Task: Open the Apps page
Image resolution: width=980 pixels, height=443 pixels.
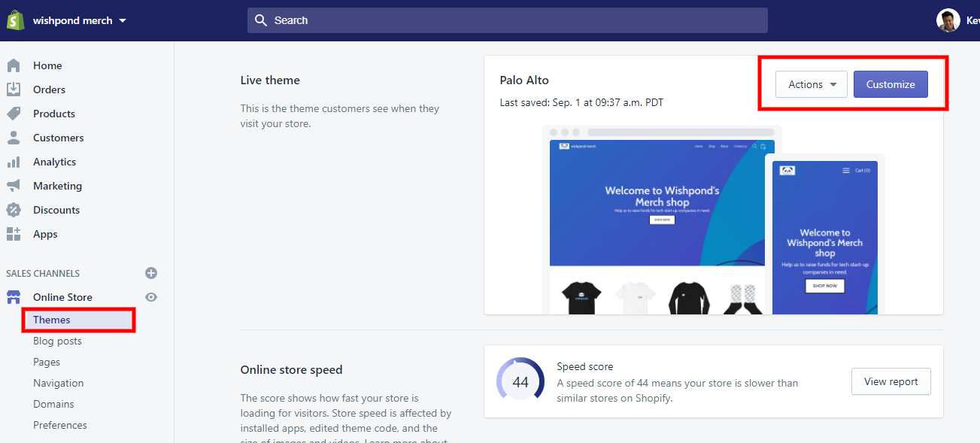Action: (45, 234)
